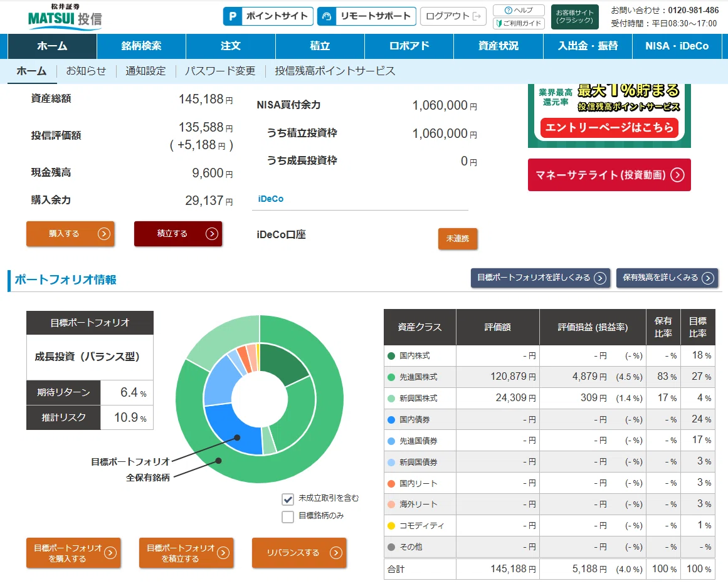Image resolution: width=728 pixels, height=586 pixels.
Task: Open the 資産状況 navigation tab
Action: tap(498, 46)
